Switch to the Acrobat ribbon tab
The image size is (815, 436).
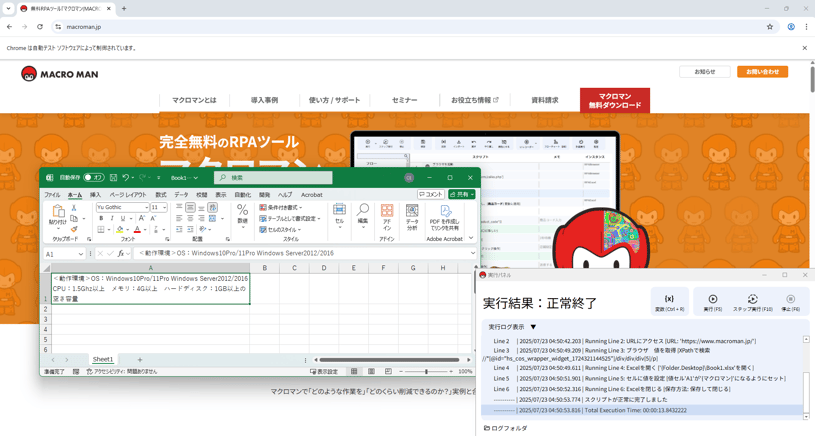312,195
